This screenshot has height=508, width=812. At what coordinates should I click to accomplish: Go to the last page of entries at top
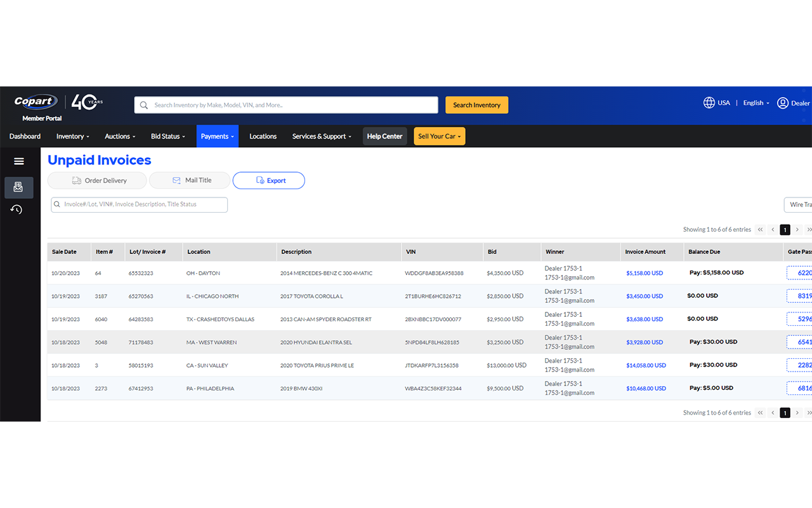coord(809,230)
